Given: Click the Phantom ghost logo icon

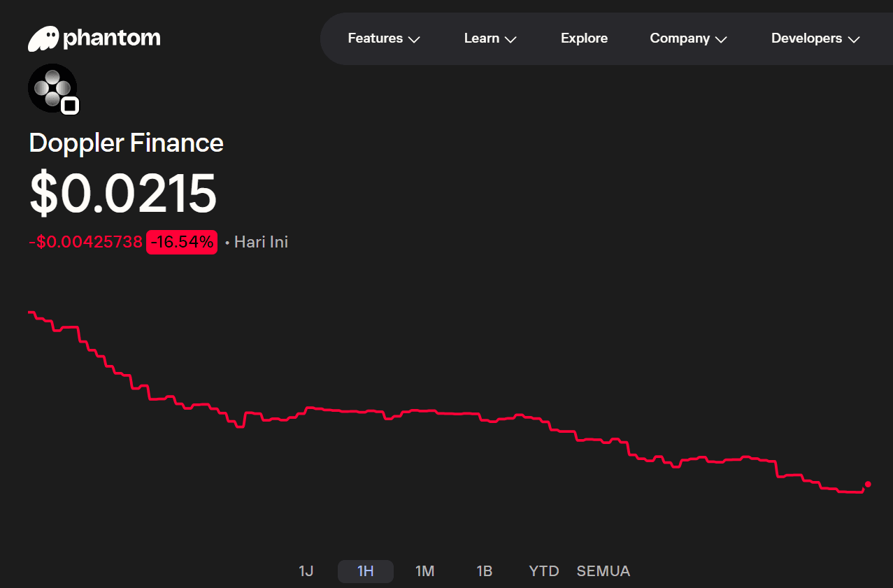Looking at the screenshot, I should click(43, 39).
